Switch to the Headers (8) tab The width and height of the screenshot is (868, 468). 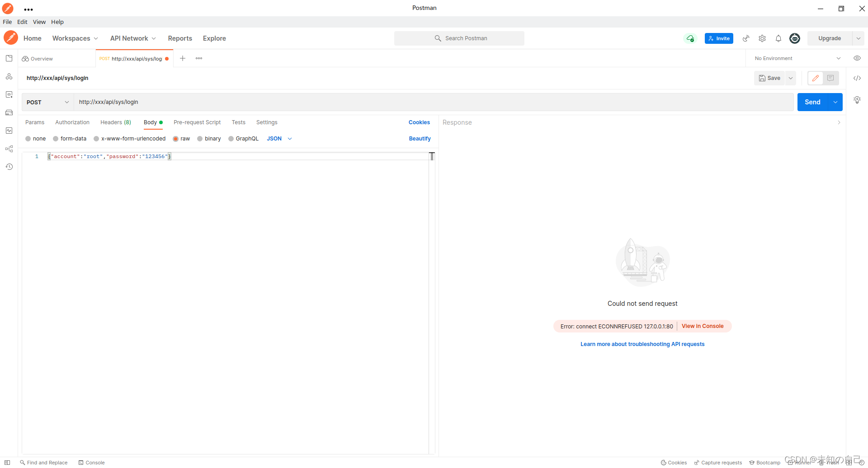(x=116, y=122)
